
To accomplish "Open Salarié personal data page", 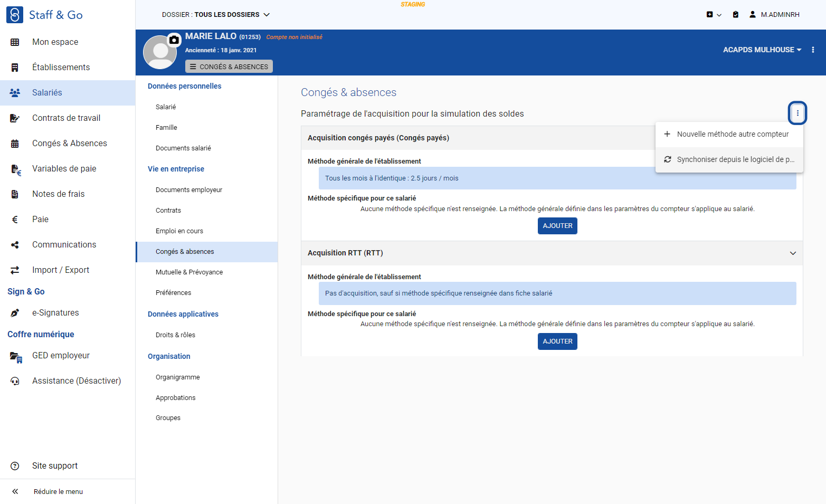I will tap(207, 107).
